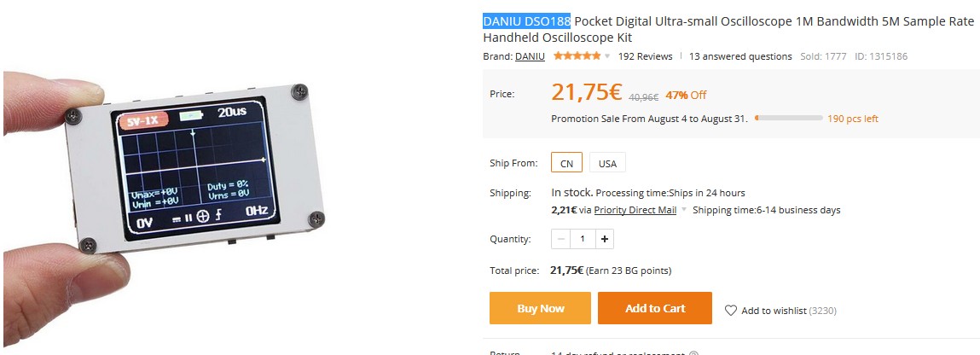Click the 21,75€ sale price

[x=587, y=92]
